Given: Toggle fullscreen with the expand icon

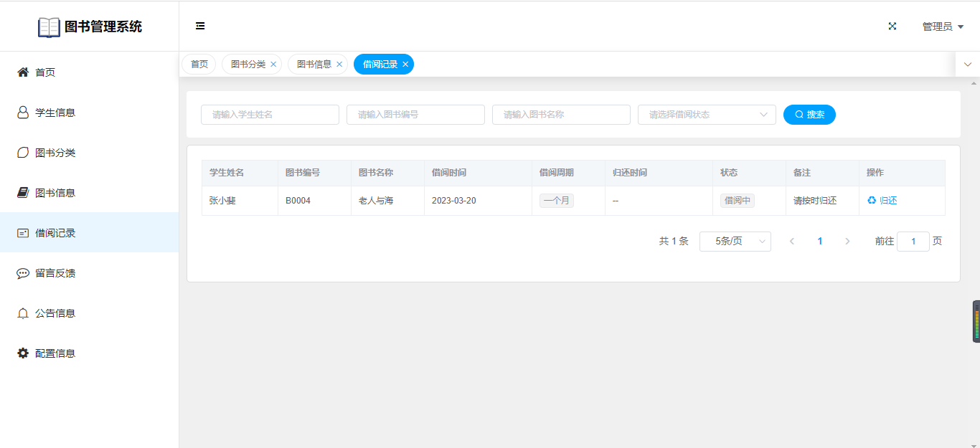Looking at the screenshot, I should point(892,26).
